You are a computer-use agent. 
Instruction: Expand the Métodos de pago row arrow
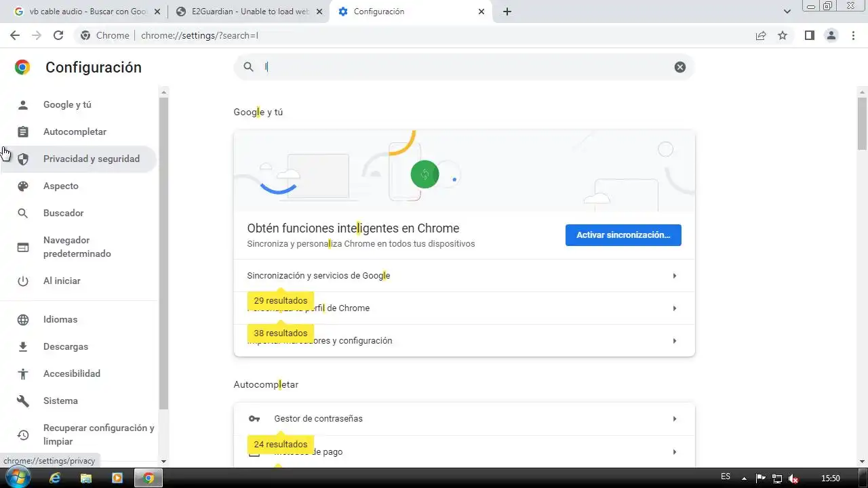[675, 452]
